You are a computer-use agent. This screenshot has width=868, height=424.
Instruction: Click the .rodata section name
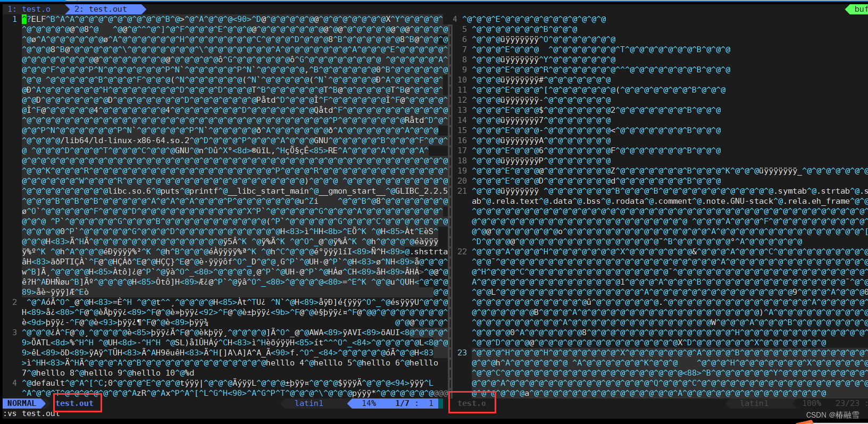[x=629, y=201]
